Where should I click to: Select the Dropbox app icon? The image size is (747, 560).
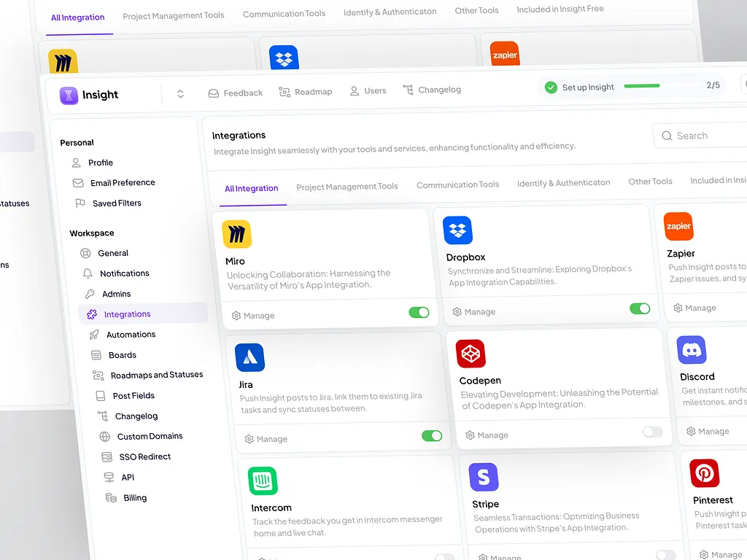point(457,230)
